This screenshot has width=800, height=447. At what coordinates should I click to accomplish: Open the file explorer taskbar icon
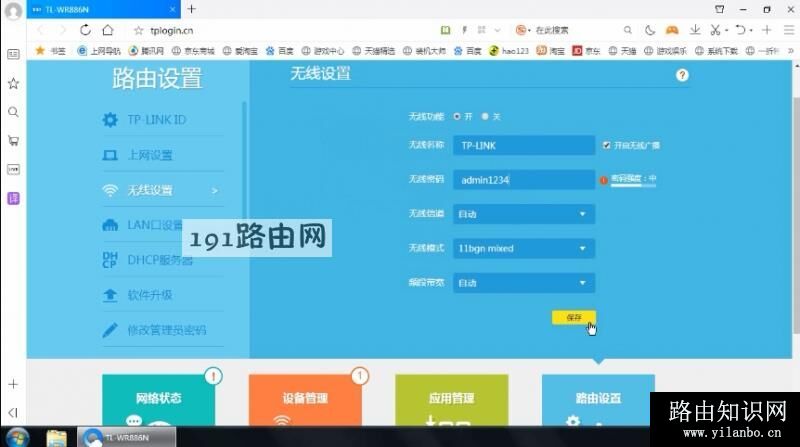(57, 438)
